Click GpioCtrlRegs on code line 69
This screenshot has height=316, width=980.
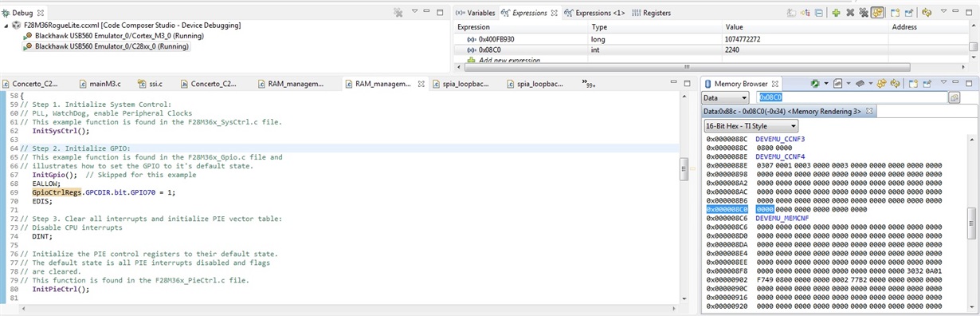(57, 192)
